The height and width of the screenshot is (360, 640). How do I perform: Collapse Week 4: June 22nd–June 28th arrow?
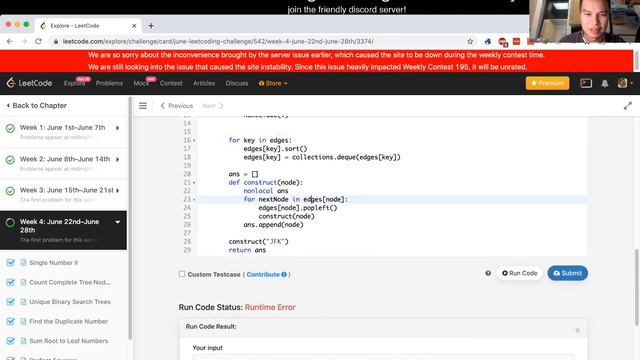click(x=118, y=222)
